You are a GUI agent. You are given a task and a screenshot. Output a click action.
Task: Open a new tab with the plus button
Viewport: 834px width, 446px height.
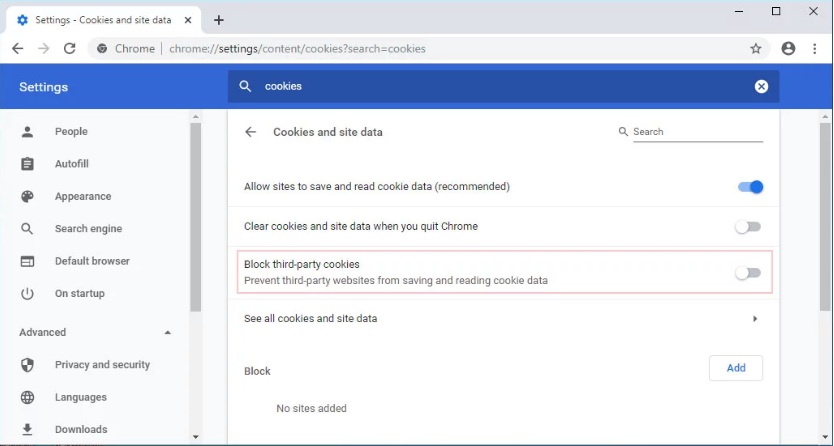(219, 20)
